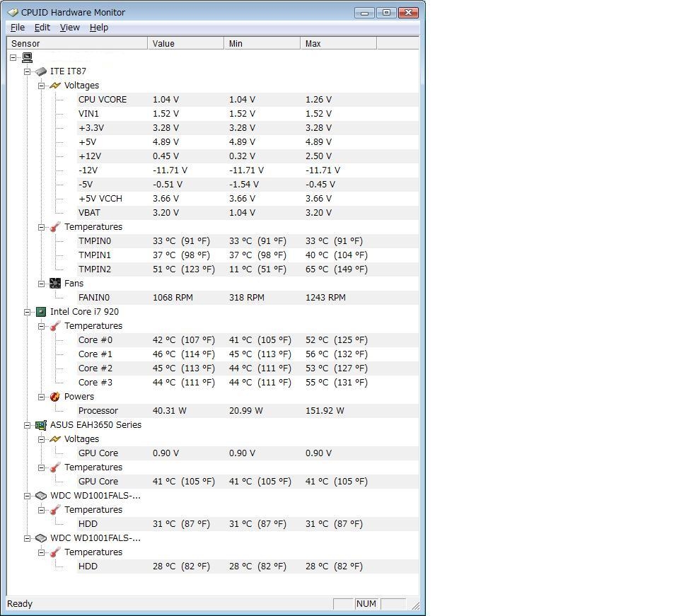Select the TMPIN0 temperature row
The height and width of the screenshot is (616, 679).
click(x=248, y=241)
